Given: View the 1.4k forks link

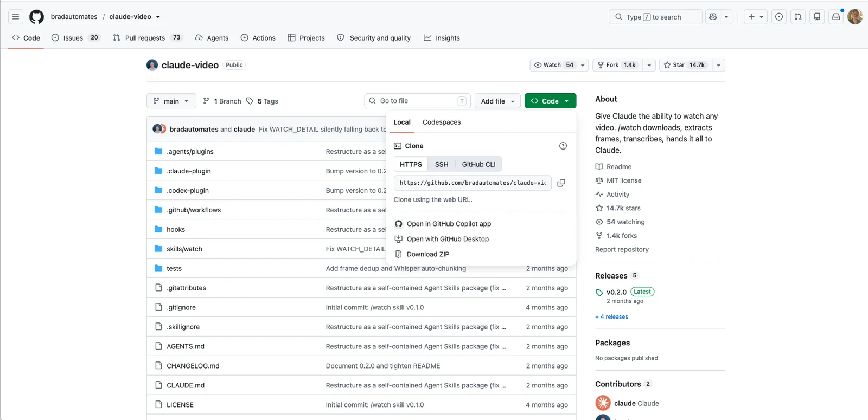Looking at the screenshot, I should (616, 236).
